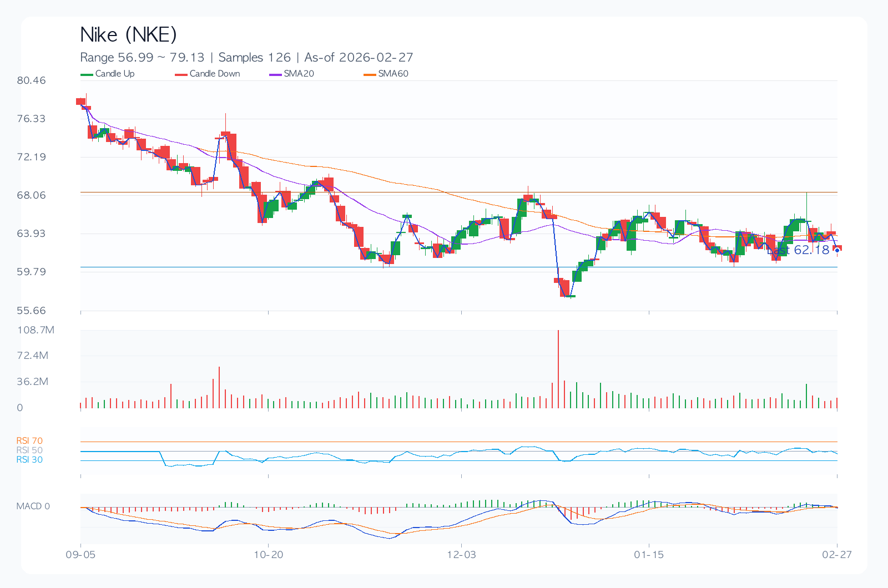Click the purple SMA20 line swatch
This screenshot has width=888, height=588.
(x=276, y=74)
